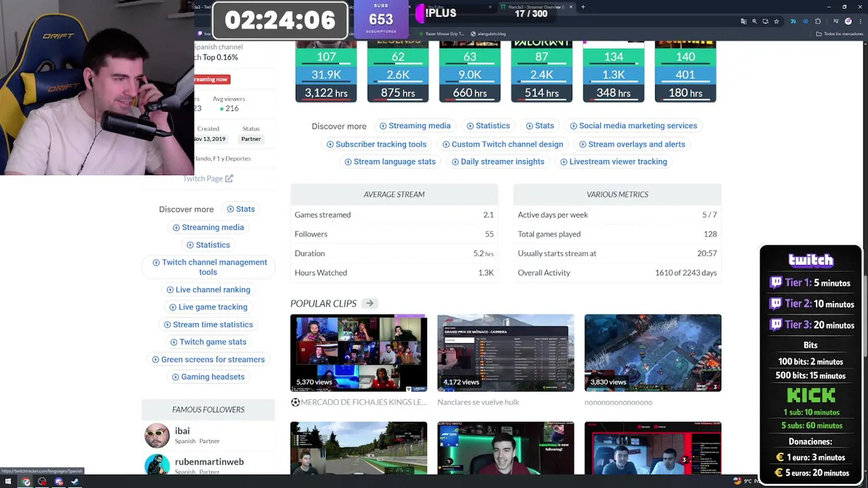Click the arrow next to Popular Clips
The width and height of the screenshot is (868, 488).
pyautogui.click(x=370, y=304)
